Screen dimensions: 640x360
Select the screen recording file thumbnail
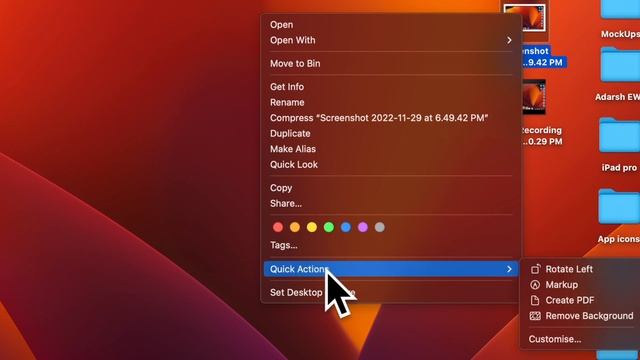pos(534,97)
